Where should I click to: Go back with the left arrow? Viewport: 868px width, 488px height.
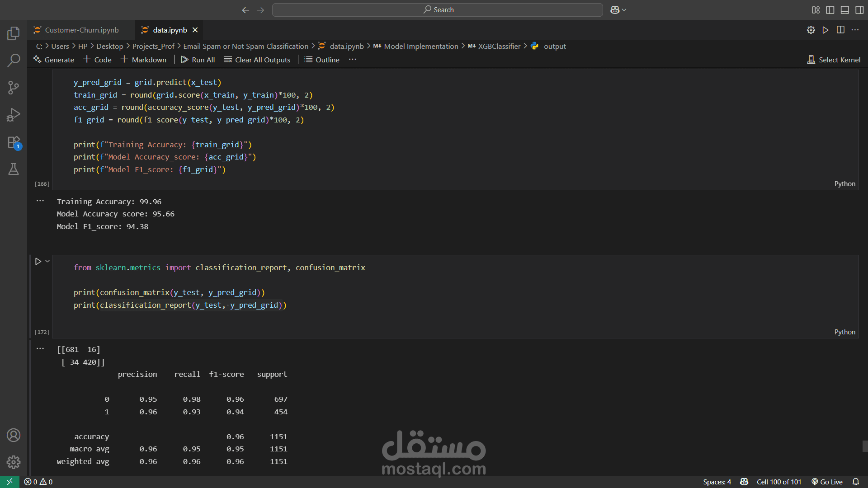click(245, 10)
